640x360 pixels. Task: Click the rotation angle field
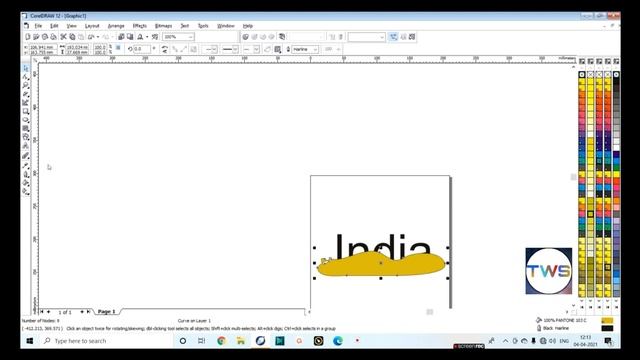click(142, 49)
